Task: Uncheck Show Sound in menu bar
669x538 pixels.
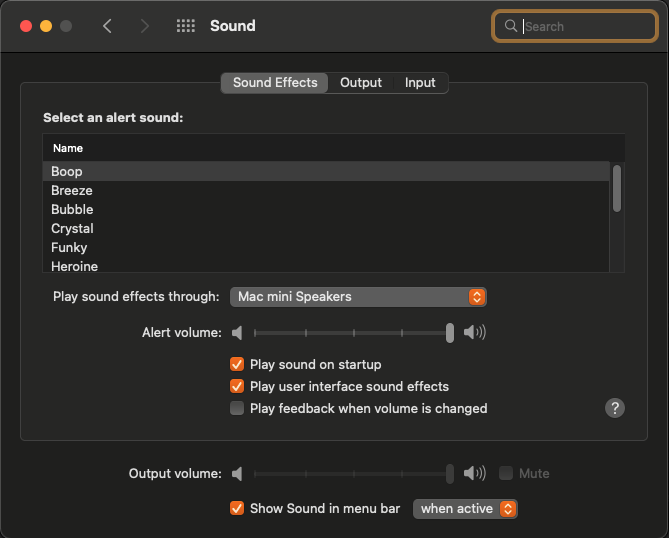Action: [x=237, y=509]
